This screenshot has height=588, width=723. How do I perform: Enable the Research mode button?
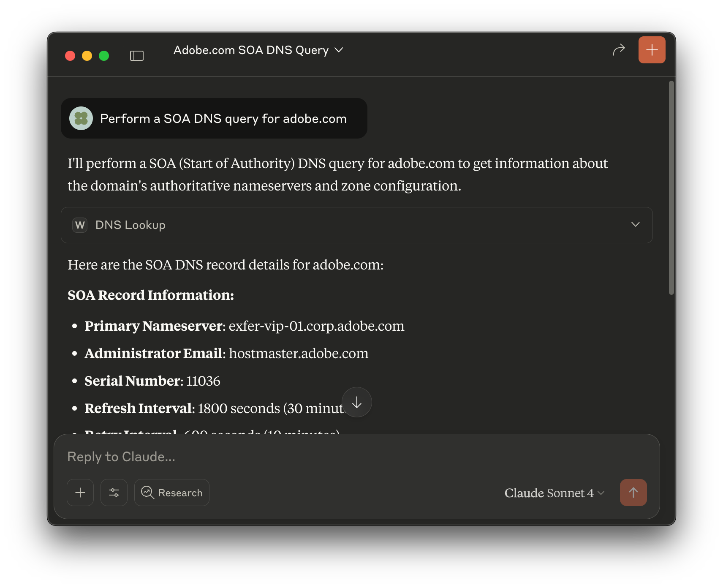pyautogui.click(x=172, y=493)
